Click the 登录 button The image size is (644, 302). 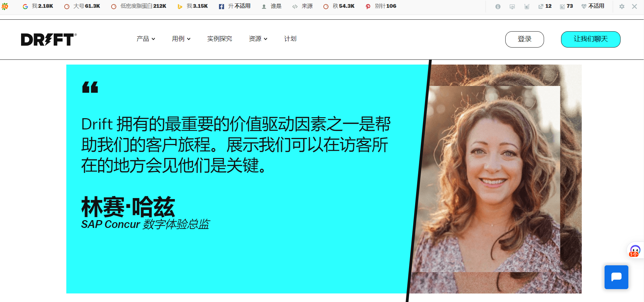point(525,39)
